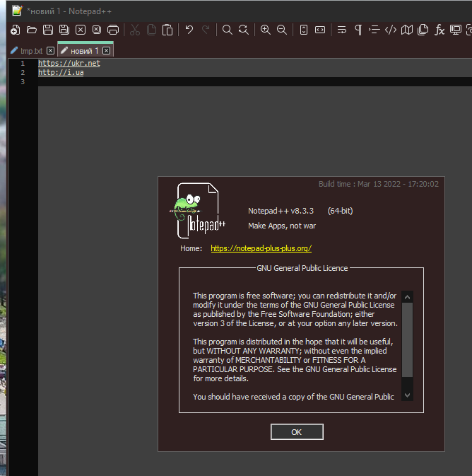Toggle synchronized horizontal scrolling
Viewport: 472px width, 476px height.
[x=320, y=30]
